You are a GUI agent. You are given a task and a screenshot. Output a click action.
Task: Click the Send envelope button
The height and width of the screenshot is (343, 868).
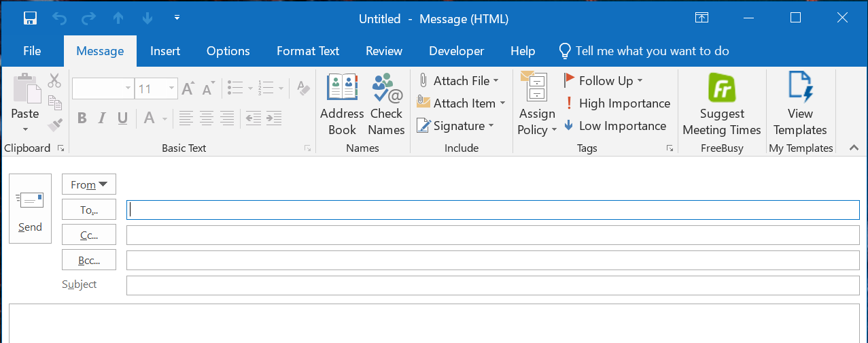[x=30, y=208]
